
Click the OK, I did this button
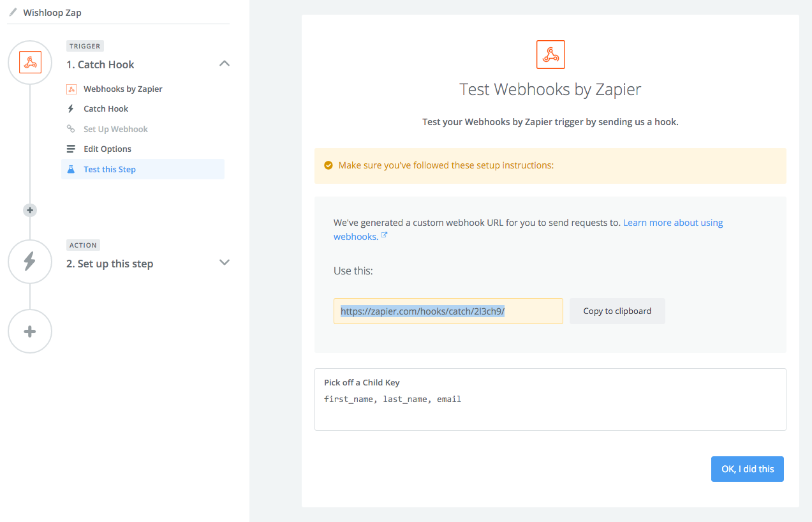point(747,469)
